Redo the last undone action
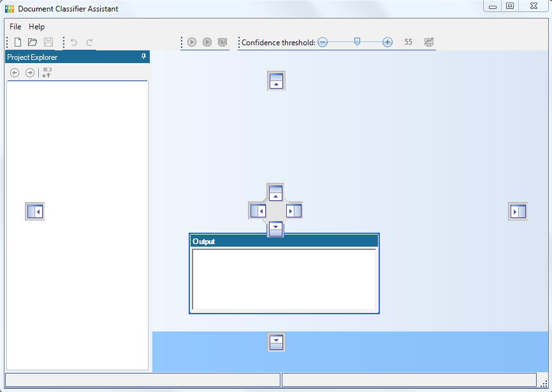 (89, 42)
